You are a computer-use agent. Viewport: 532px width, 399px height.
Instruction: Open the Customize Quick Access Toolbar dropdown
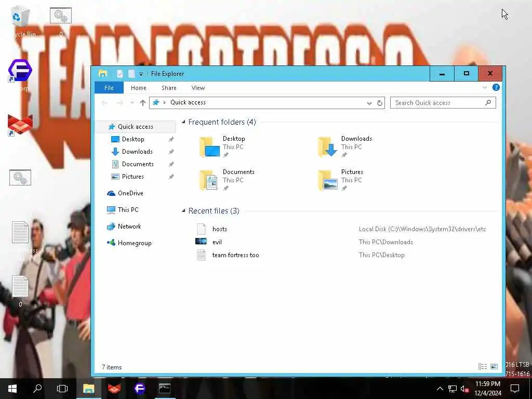[x=141, y=74]
